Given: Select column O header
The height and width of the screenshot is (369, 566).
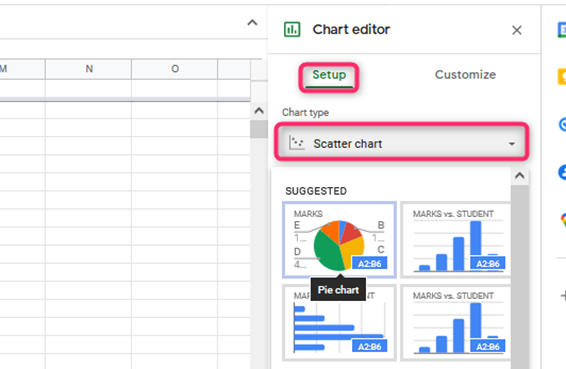Looking at the screenshot, I should pyautogui.click(x=174, y=69).
